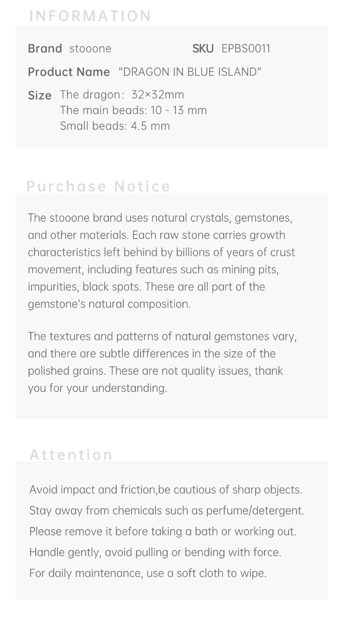Click the Brand label

coord(45,48)
